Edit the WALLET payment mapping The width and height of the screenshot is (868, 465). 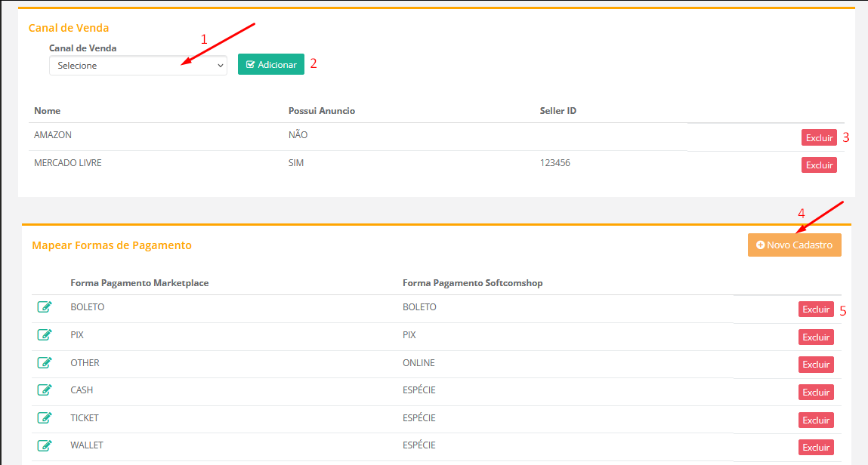(45, 445)
